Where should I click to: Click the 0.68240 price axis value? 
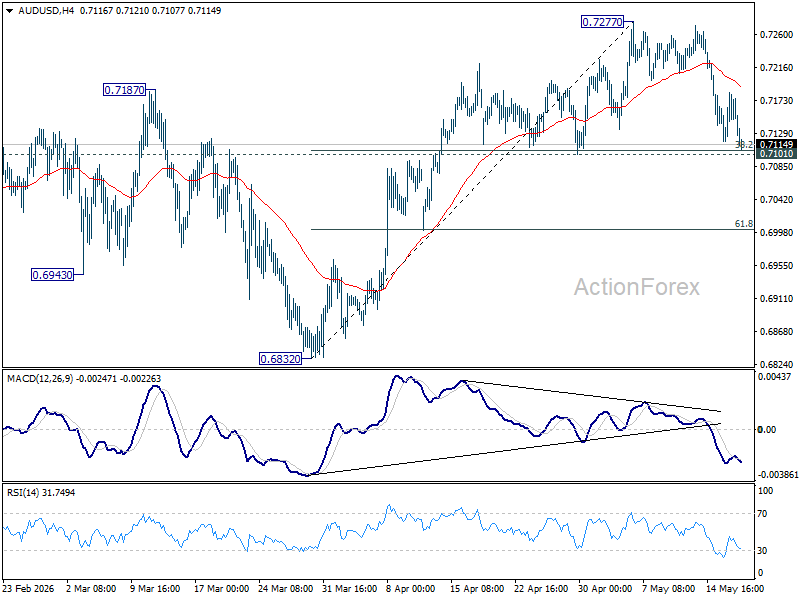(777, 364)
